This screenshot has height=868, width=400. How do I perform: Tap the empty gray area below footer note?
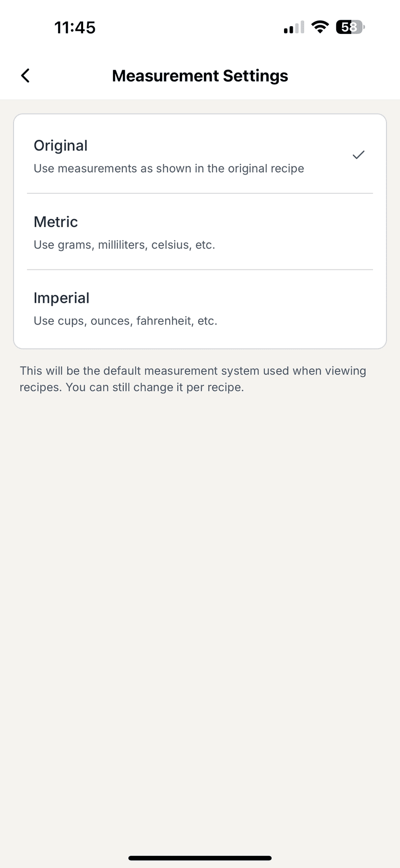(200, 580)
